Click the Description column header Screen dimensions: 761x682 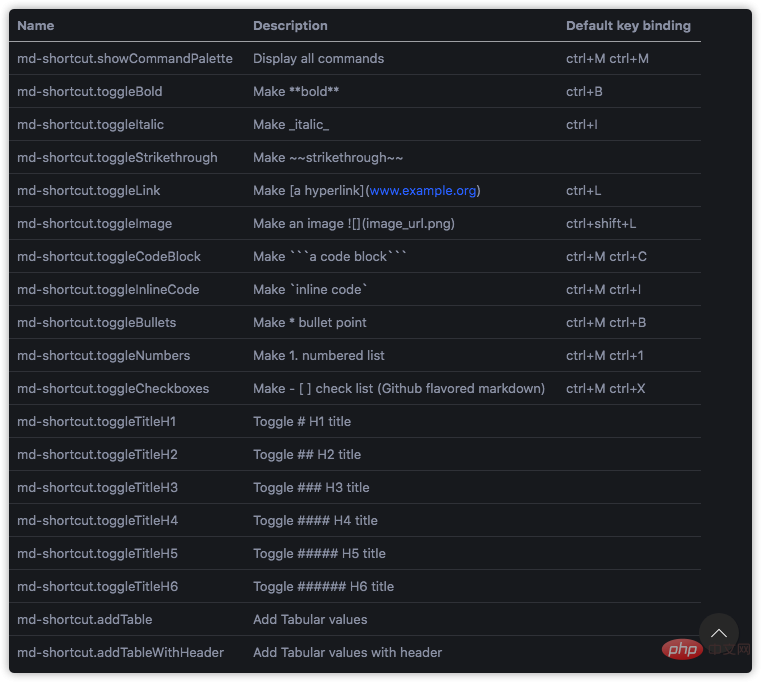pyautogui.click(x=290, y=26)
